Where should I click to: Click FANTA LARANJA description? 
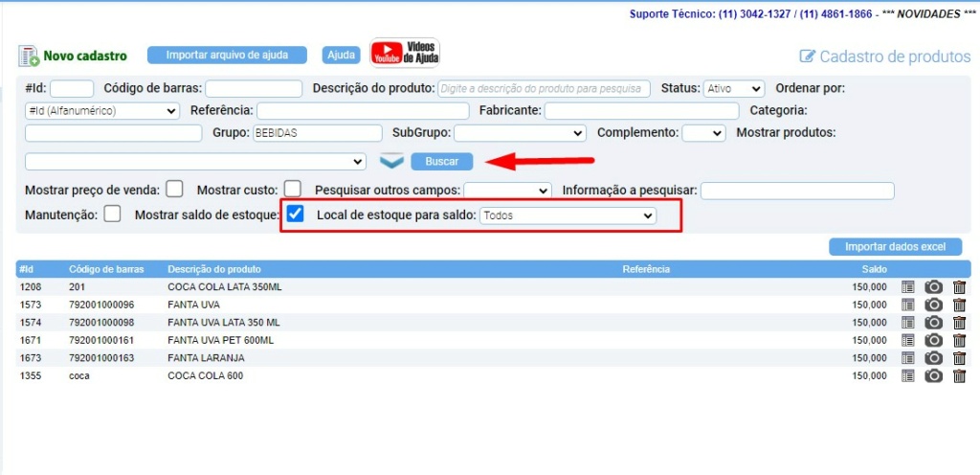click(207, 358)
